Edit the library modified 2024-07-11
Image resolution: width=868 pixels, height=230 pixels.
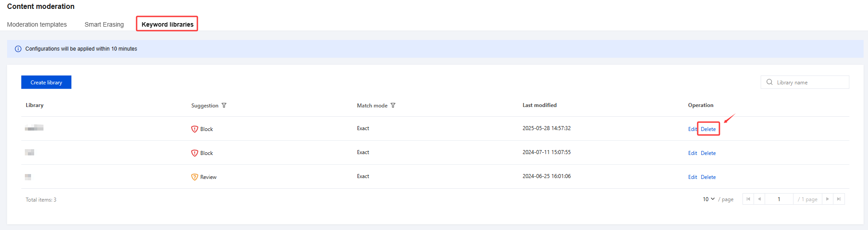[x=692, y=153]
